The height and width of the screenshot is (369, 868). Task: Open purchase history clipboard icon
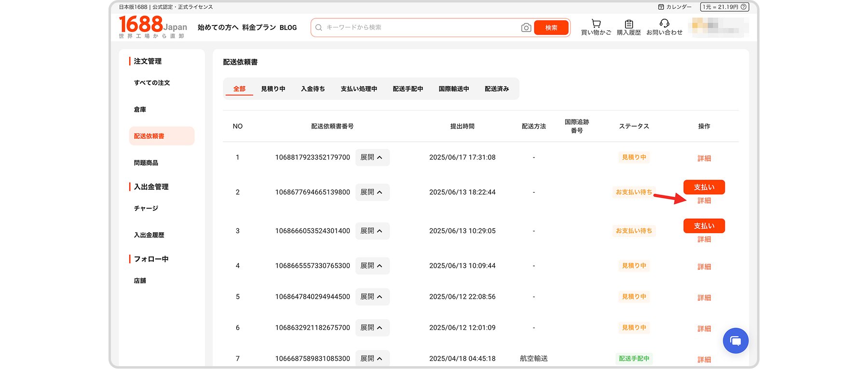(x=629, y=24)
